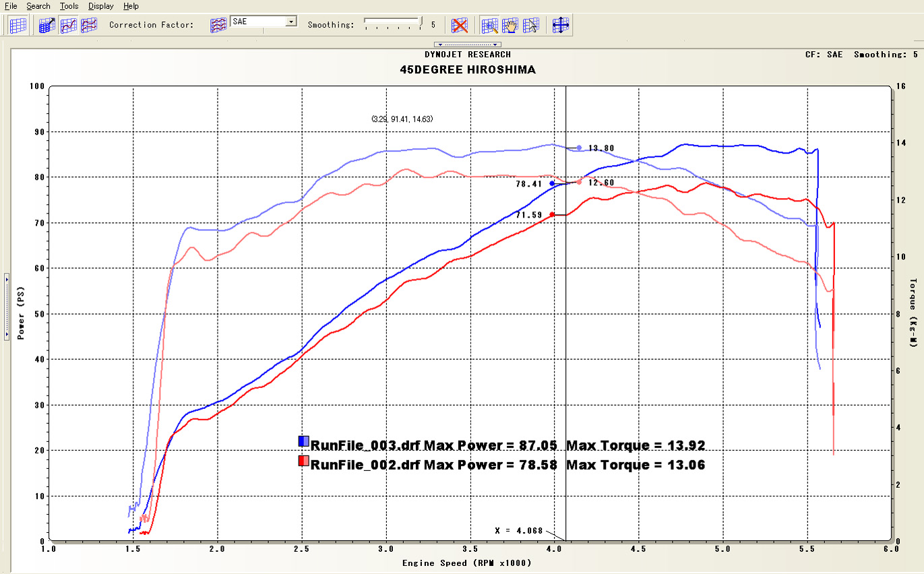Select the arrow pointer cursor tool
This screenshot has width=924, height=574.
click(x=532, y=26)
